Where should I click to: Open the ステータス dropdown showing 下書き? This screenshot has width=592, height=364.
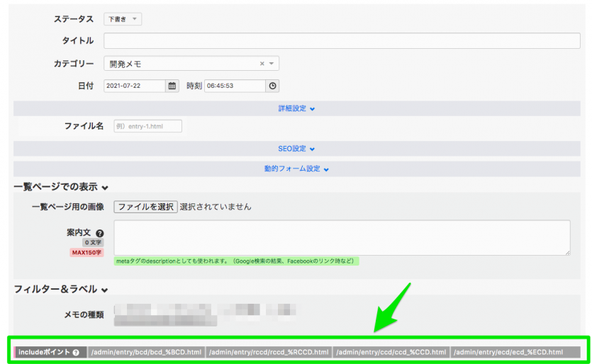click(123, 19)
